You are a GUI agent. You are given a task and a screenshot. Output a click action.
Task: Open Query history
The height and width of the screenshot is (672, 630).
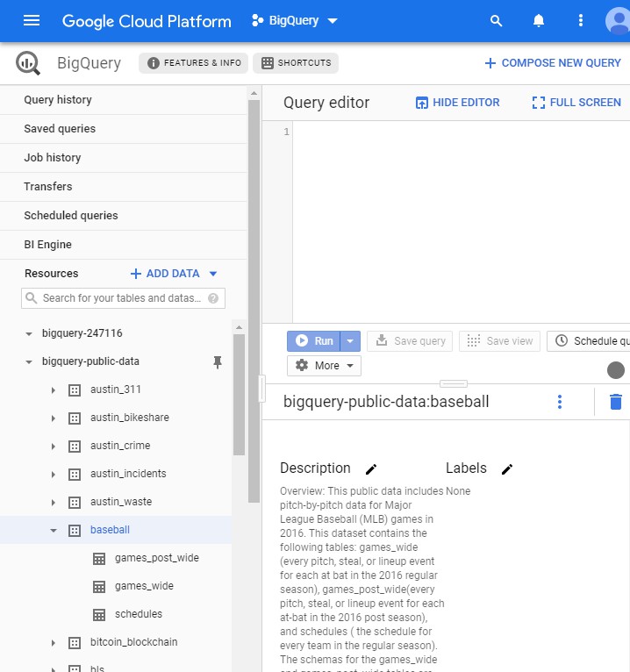click(x=58, y=100)
